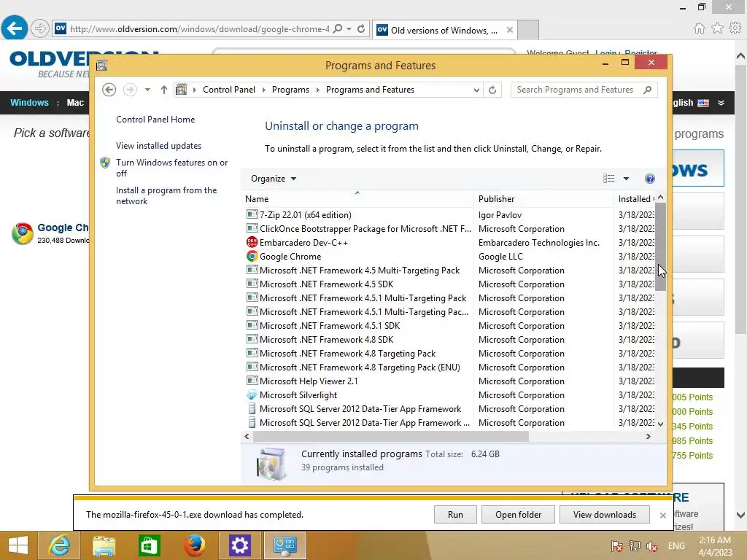Select Microsoft .NET Framework 4.8 SDK row
Viewport: 747px width, 560px height.
pos(448,340)
